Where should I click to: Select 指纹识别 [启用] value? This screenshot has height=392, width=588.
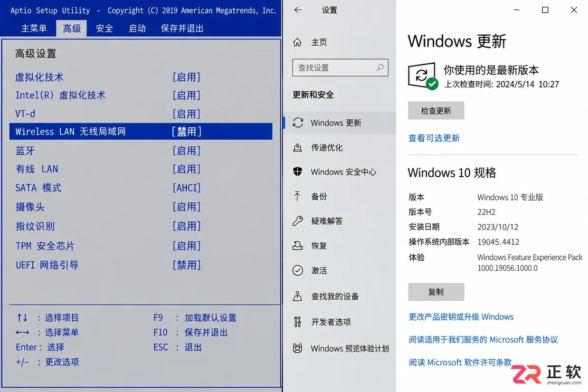[186, 226]
